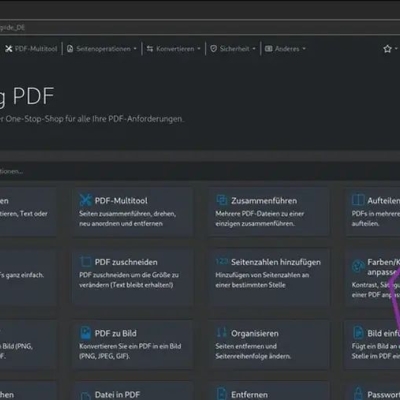The image size is (400, 400).
Task: Open the Aufteilen card
Action: (x=373, y=212)
